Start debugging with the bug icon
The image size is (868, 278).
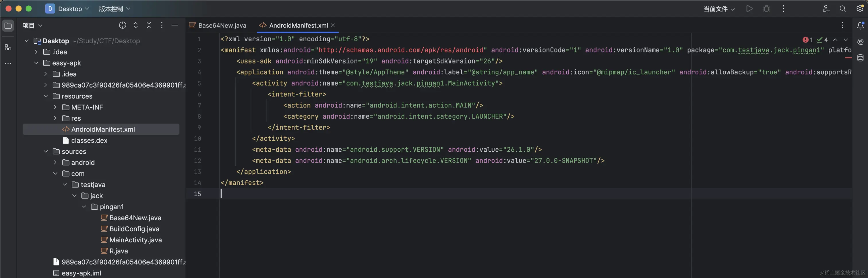coord(767,9)
